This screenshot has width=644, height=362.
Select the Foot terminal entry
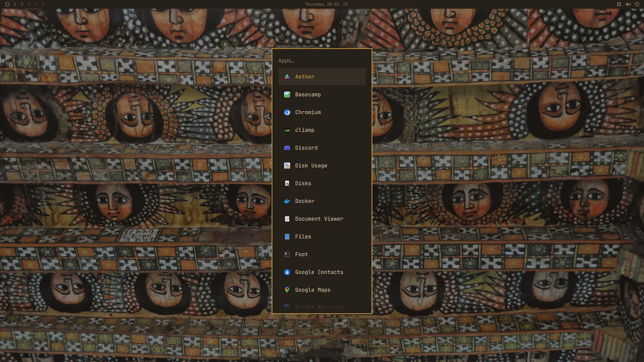[x=322, y=254]
